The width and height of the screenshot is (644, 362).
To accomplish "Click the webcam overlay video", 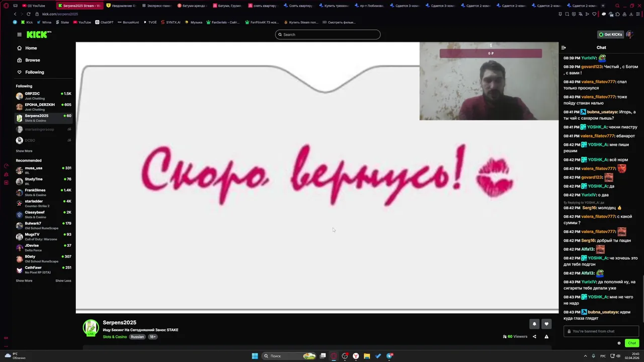I will (489, 81).
